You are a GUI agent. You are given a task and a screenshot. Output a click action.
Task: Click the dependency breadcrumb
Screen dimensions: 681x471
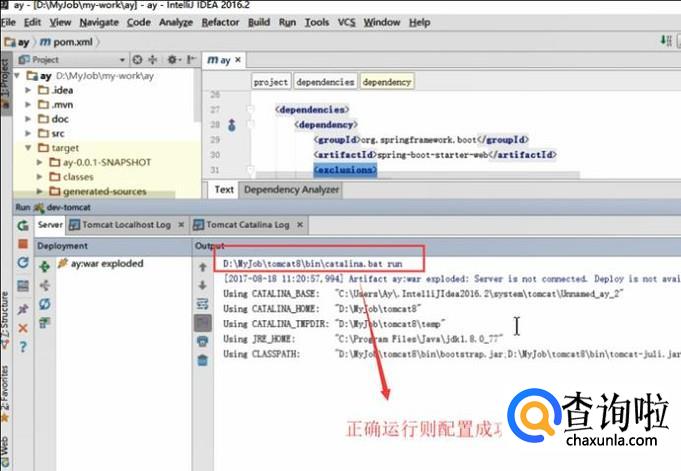pos(387,82)
